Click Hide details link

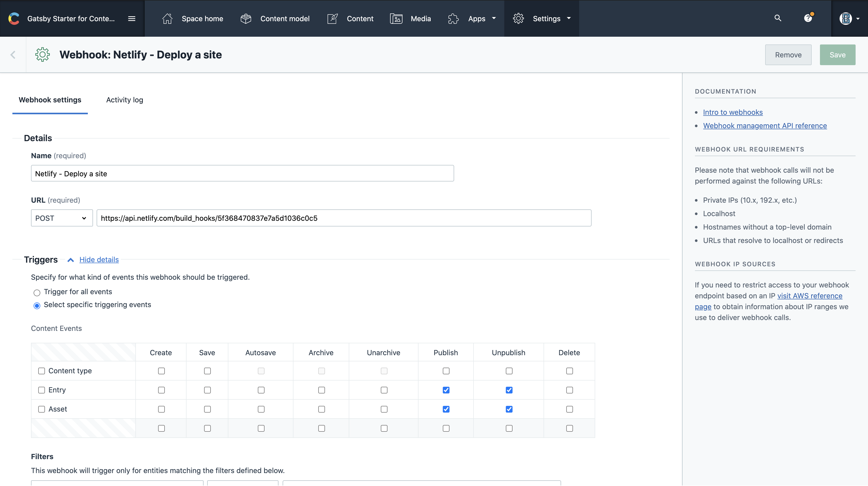[x=99, y=260]
